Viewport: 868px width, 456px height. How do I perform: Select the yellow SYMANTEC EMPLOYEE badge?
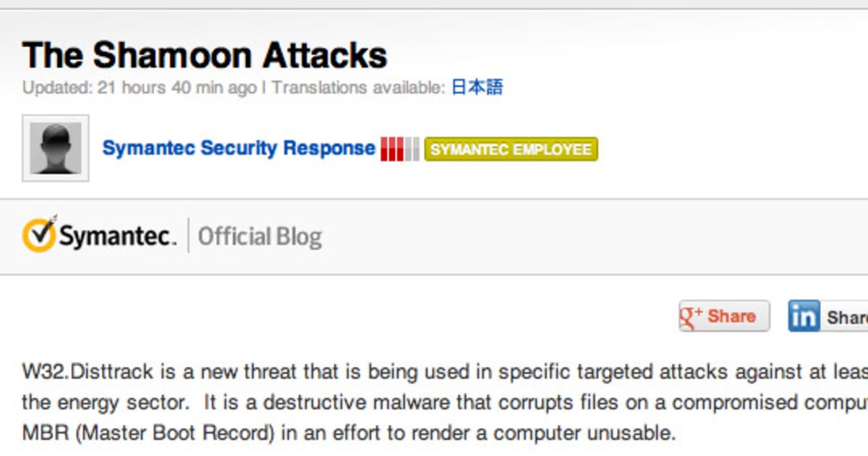click(x=510, y=149)
